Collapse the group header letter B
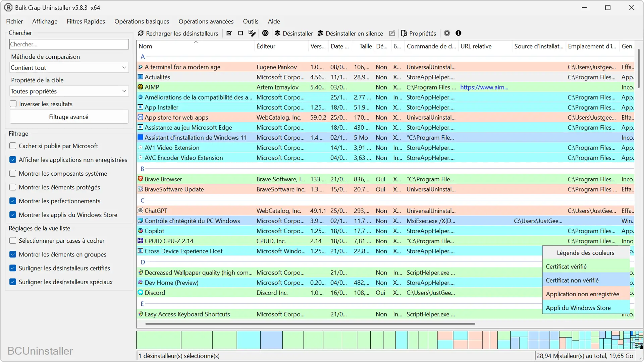The width and height of the screenshot is (644, 362). coord(142,169)
